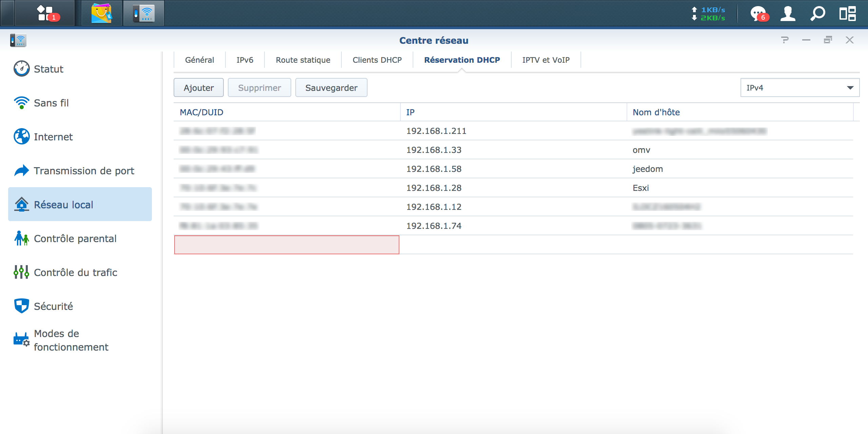Minimize the Centre réseau window
868x434 pixels.
(x=806, y=40)
